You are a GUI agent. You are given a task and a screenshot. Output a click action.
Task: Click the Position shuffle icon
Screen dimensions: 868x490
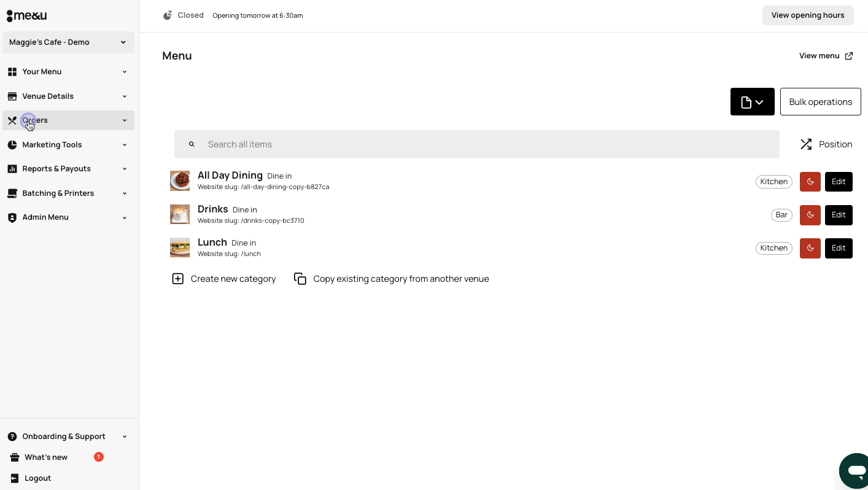(x=805, y=144)
